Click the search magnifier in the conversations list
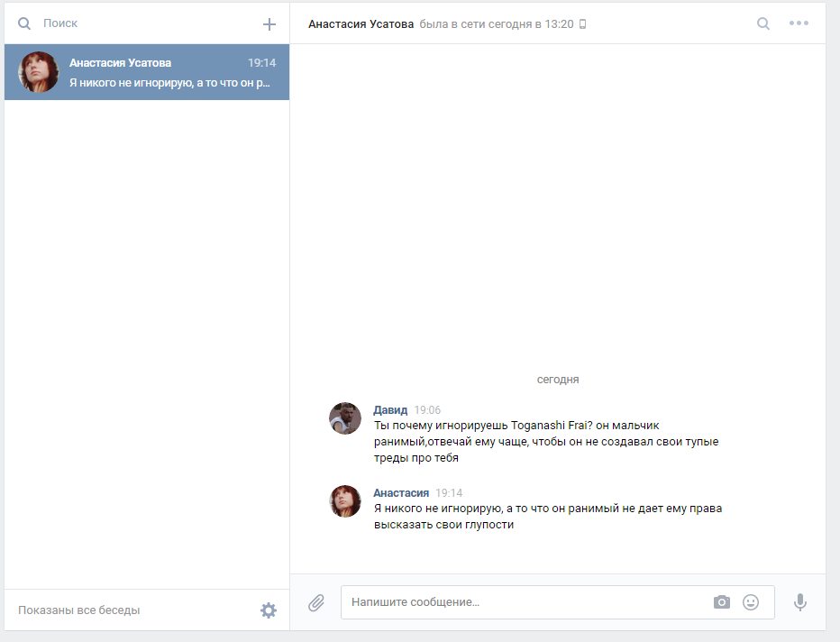Image resolution: width=840 pixels, height=642 pixels. (x=24, y=23)
